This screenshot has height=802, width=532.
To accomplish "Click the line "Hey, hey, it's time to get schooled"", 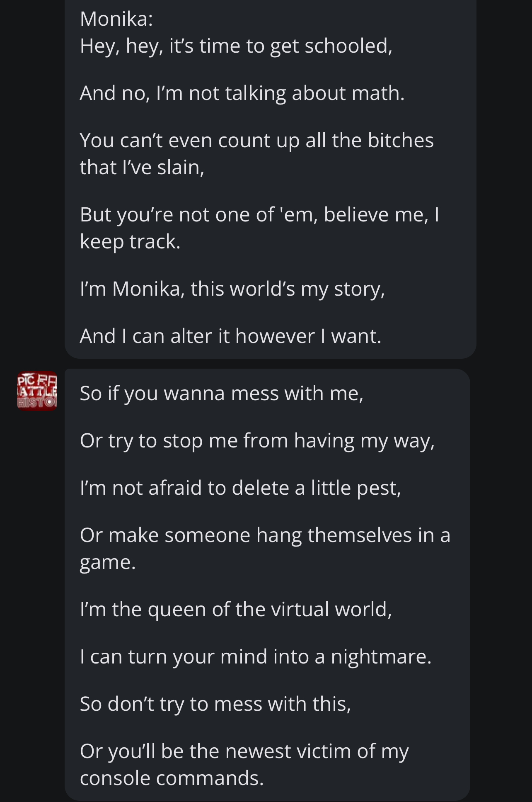I will 236,46.
